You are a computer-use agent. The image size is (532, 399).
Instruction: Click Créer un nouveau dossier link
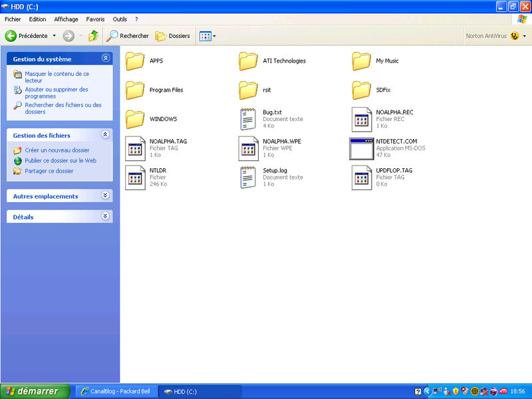(57, 150)
